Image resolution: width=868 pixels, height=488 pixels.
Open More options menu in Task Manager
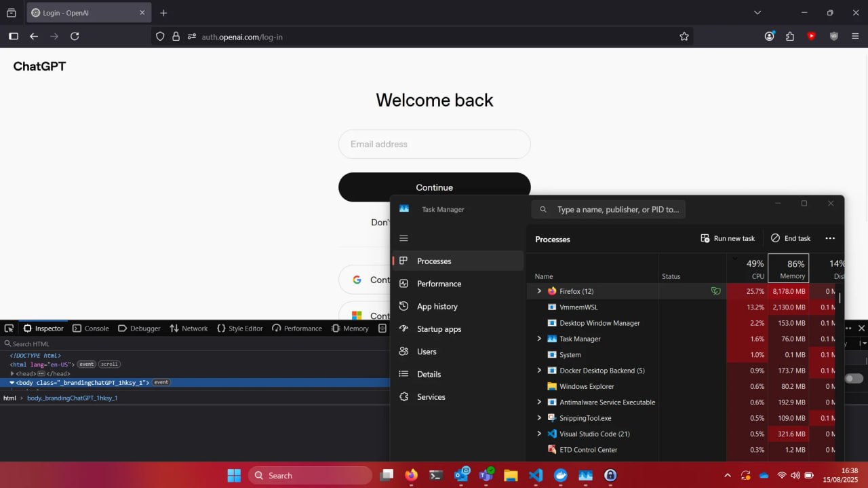pyautogui.click(x=830, y=238)
